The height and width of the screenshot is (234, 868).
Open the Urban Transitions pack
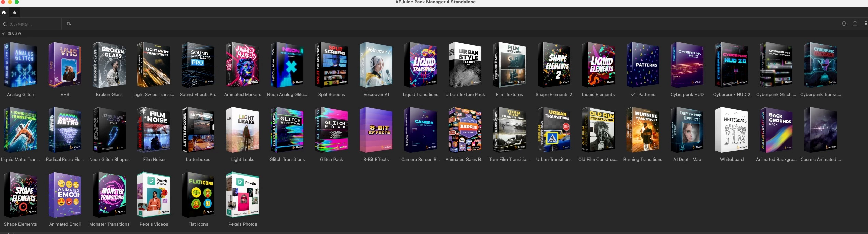554,130
